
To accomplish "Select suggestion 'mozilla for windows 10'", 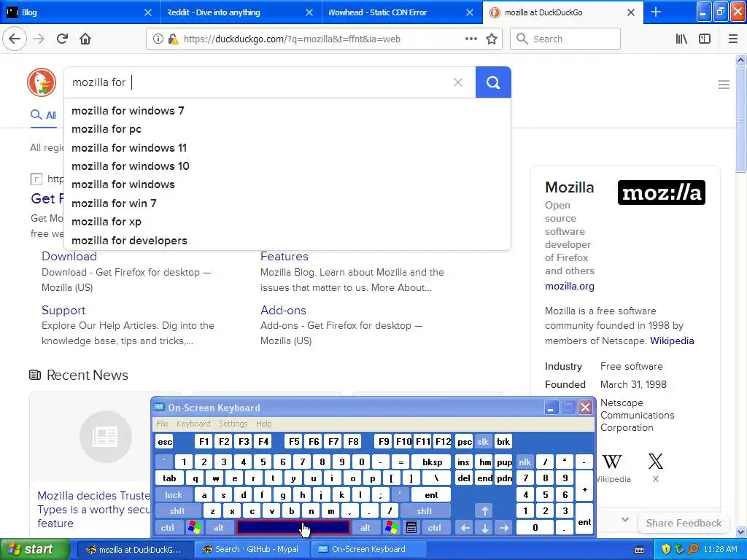I will [x=287, y=166].
